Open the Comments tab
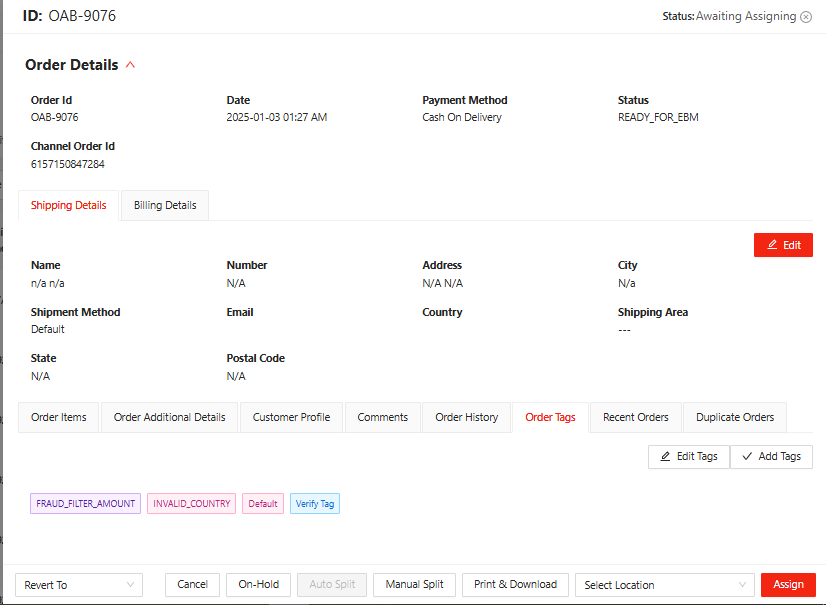 [382, 418]
